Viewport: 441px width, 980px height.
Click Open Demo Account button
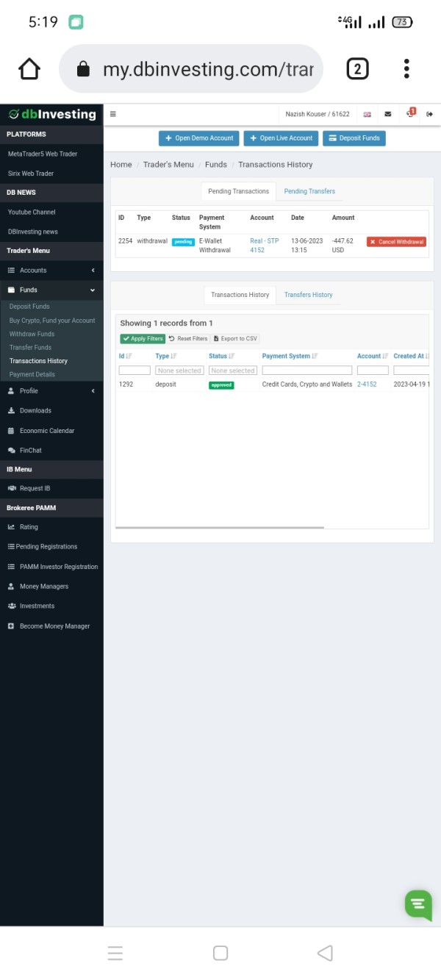click(x=199, y=138)
